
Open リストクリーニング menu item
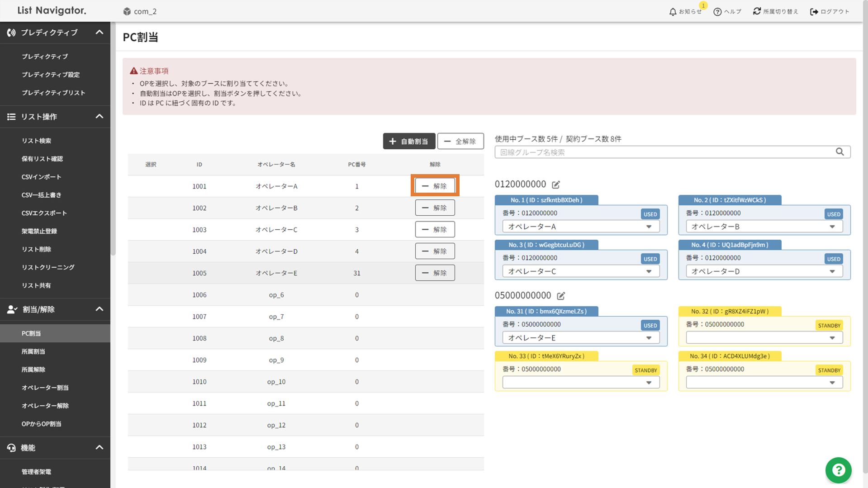48,267
